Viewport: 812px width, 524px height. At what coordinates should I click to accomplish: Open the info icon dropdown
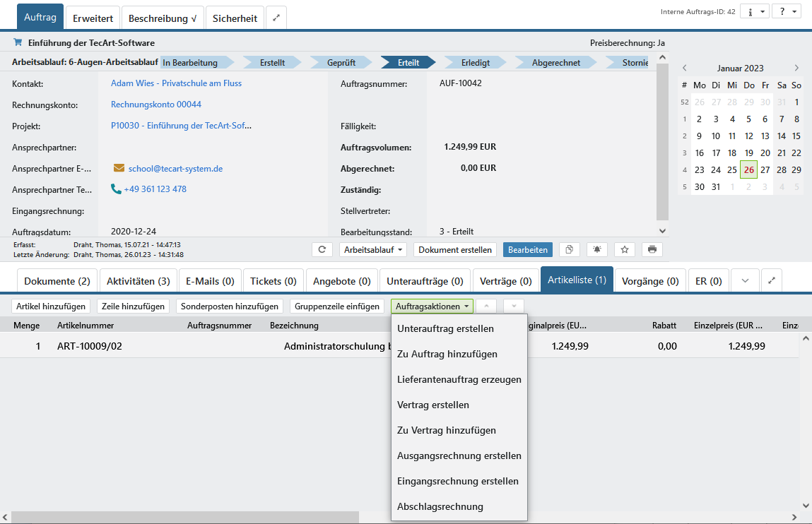point(754,12)
